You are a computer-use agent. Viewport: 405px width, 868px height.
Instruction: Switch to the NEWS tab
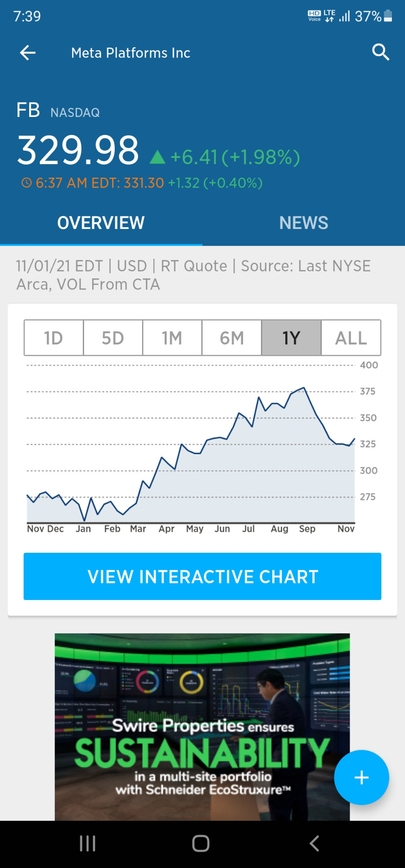304,223
